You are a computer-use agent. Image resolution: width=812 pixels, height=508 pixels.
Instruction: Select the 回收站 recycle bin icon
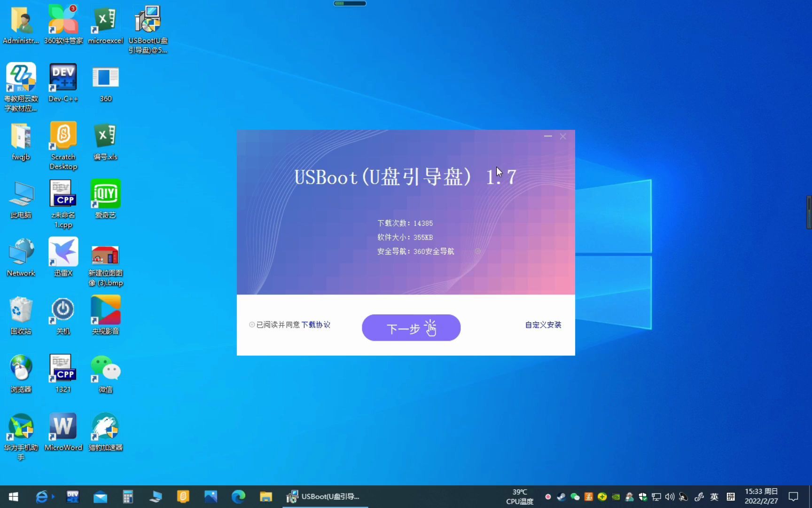[x=21, y=316]
